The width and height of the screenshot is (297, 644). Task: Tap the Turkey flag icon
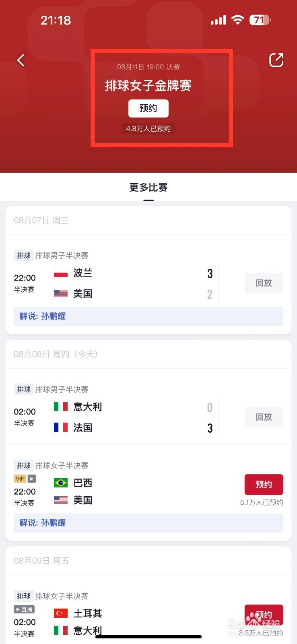pos(61,613)
